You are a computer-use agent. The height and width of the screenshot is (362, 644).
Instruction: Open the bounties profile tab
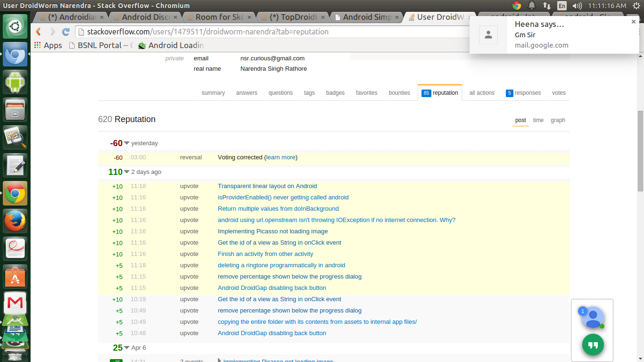click(399, 93)
